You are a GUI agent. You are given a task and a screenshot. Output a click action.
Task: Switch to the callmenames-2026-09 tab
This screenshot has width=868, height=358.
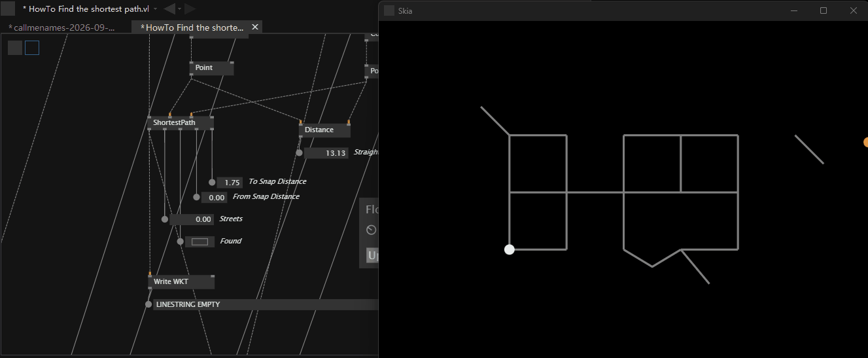coord(61,27)
